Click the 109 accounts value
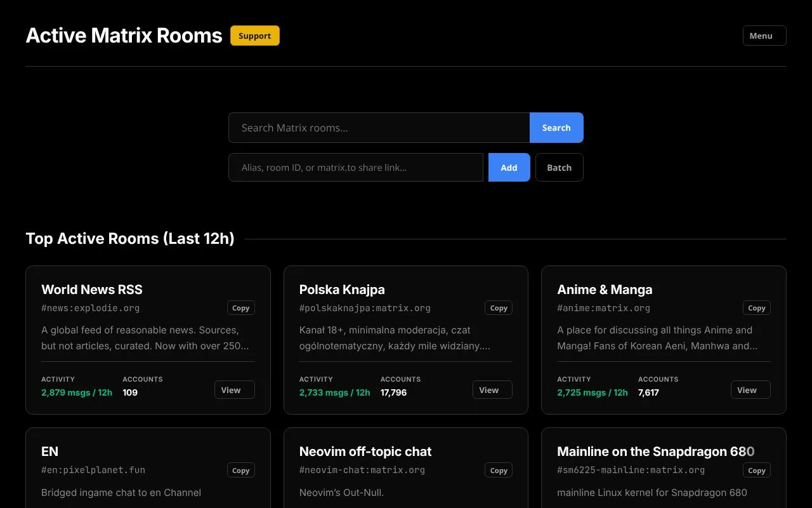812x508 pixels. [x=130, y=392]
